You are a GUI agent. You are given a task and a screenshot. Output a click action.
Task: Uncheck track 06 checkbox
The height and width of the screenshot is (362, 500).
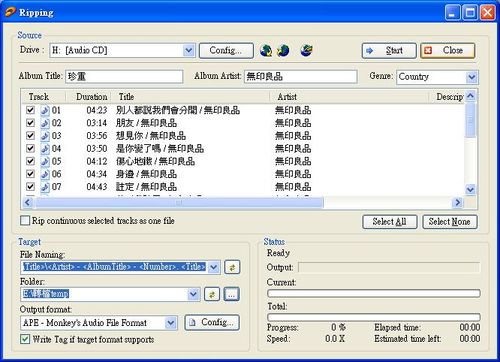(30, 174)
